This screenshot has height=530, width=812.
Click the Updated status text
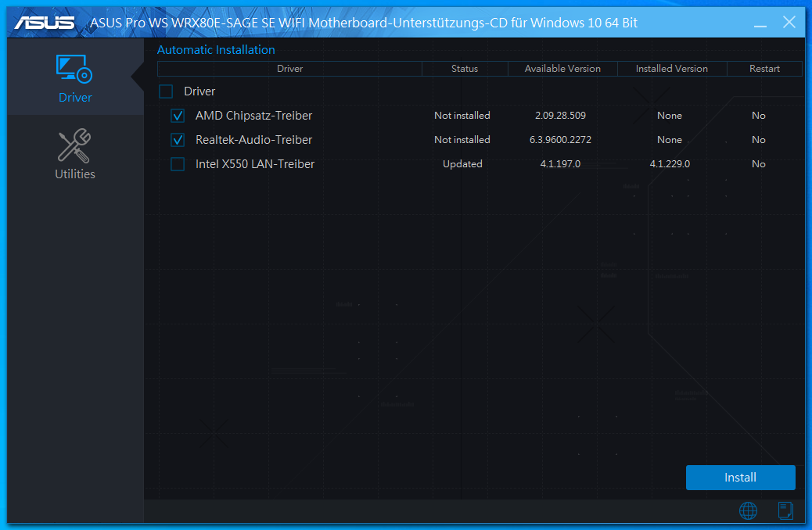(462, 164)
